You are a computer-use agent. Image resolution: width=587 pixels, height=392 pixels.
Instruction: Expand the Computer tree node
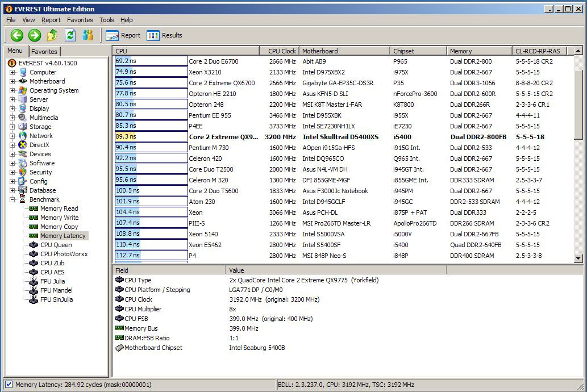(12, 72)
